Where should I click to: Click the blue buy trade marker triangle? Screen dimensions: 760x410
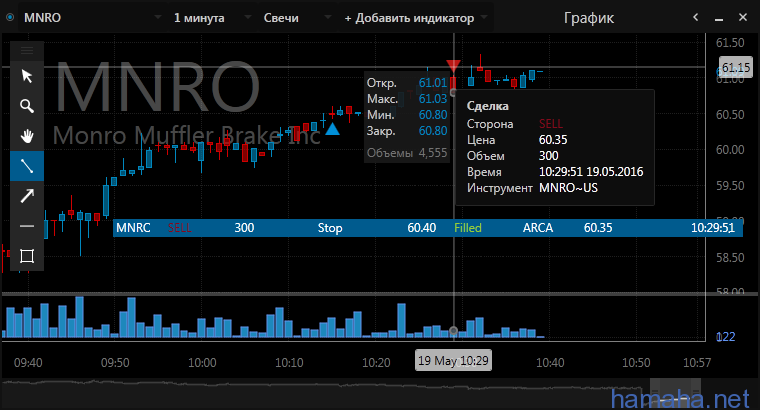332,129
